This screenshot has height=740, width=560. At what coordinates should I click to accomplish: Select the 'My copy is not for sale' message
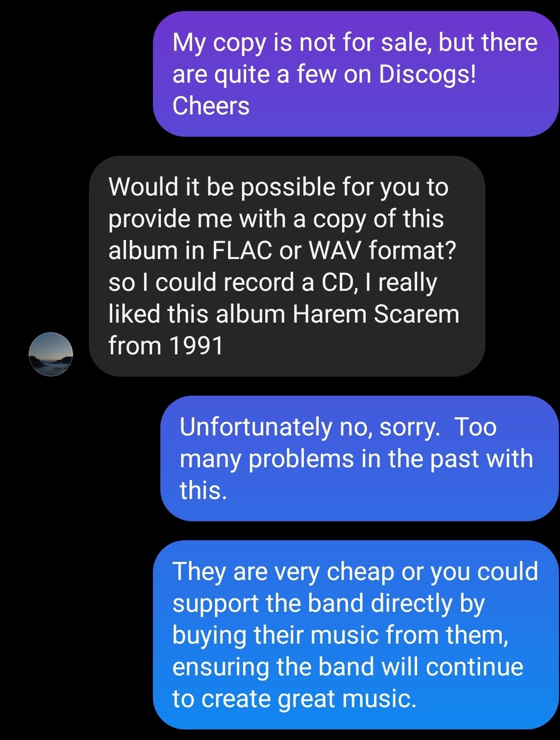356,74
